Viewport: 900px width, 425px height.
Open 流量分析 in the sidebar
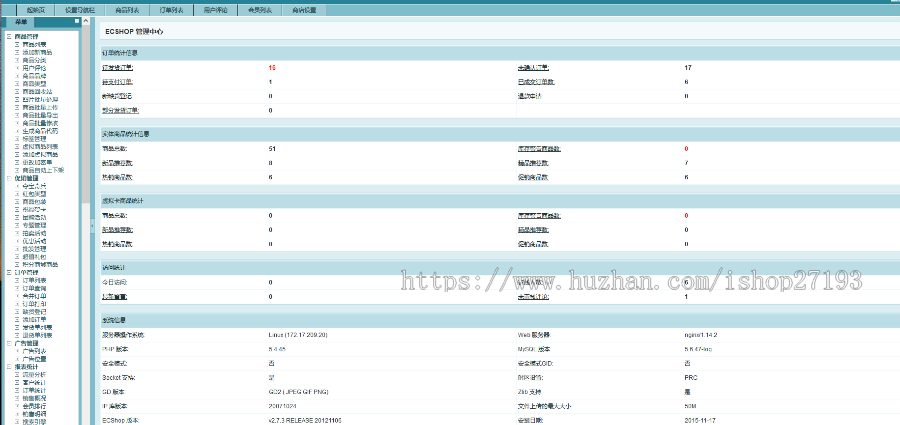tap(34, 374)
